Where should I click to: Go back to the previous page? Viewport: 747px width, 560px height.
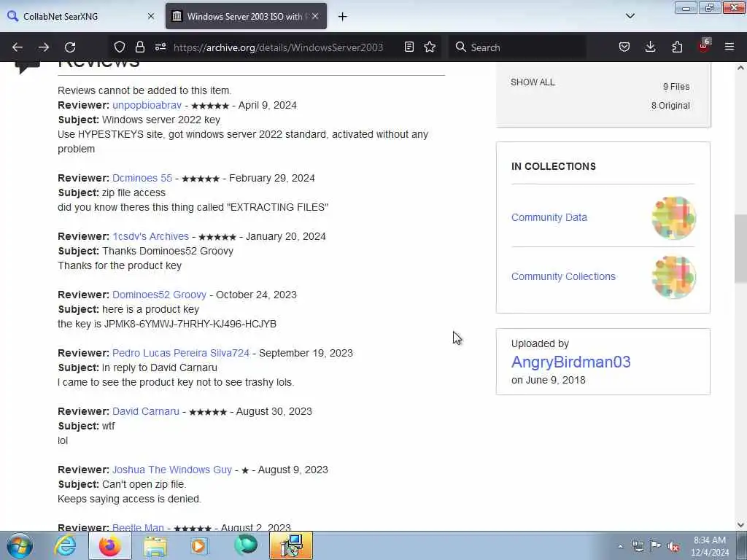[x=18, y=47]
